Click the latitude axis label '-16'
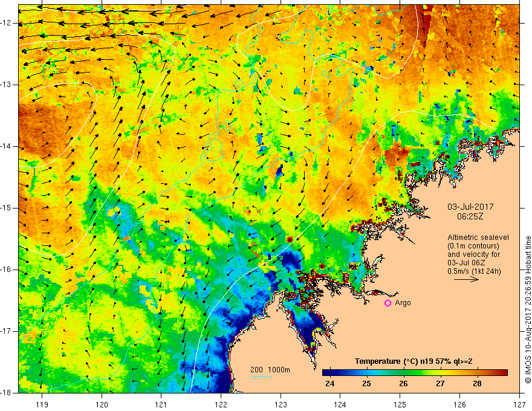 (x=7, y=270)
